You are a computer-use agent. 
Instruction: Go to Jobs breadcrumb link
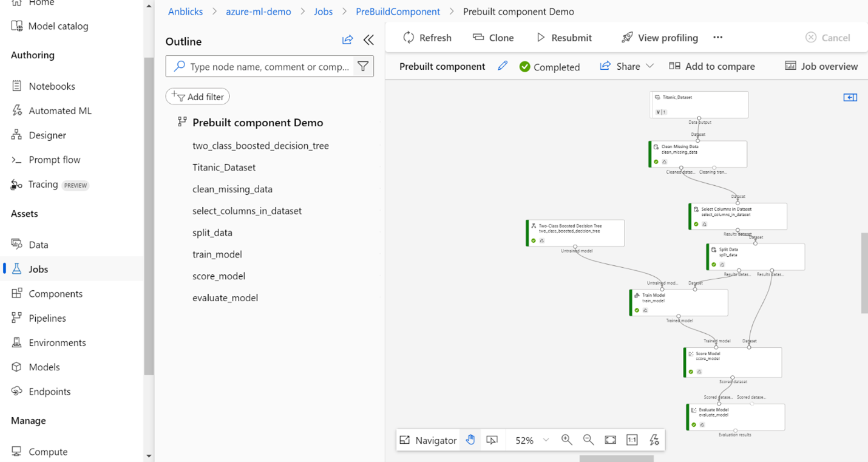pyautogui.click(x=323, y=12)
